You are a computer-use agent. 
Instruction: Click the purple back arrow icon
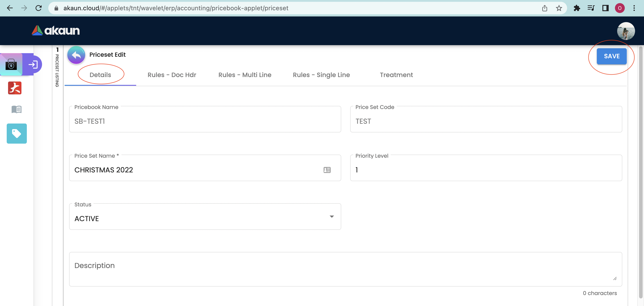(76, 55)
